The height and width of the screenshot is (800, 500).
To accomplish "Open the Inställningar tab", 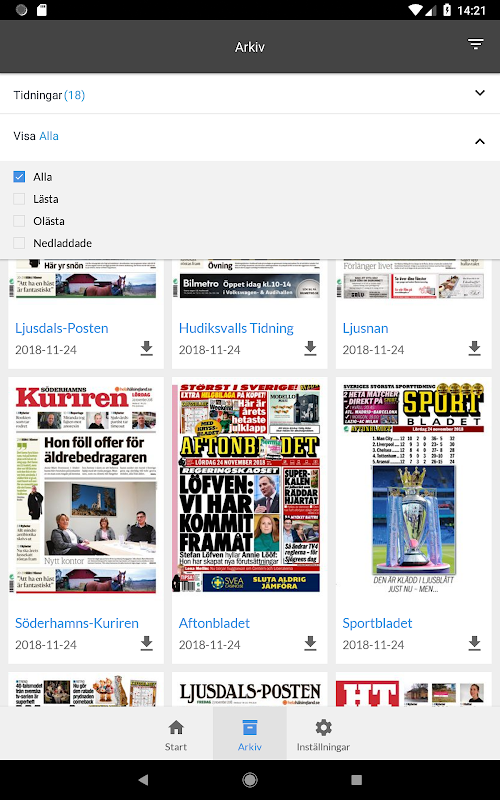I will coord(323,735).
